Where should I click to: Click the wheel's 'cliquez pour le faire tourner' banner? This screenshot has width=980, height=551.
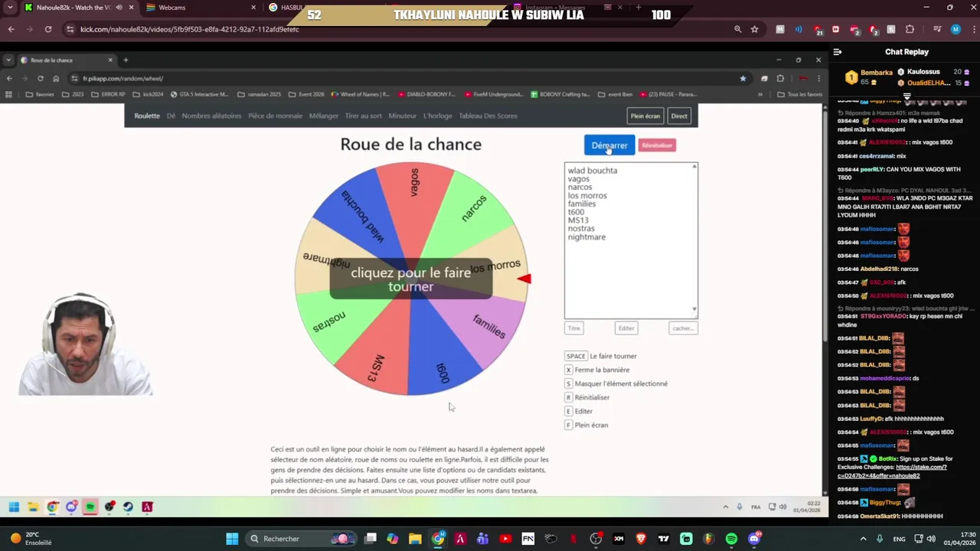pos(411,279)
